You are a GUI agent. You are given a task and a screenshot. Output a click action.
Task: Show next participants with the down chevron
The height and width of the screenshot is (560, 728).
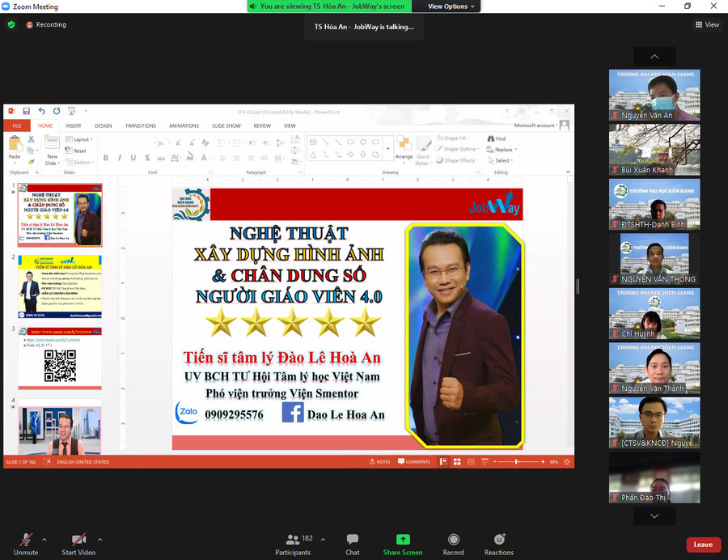pos(654,515)
